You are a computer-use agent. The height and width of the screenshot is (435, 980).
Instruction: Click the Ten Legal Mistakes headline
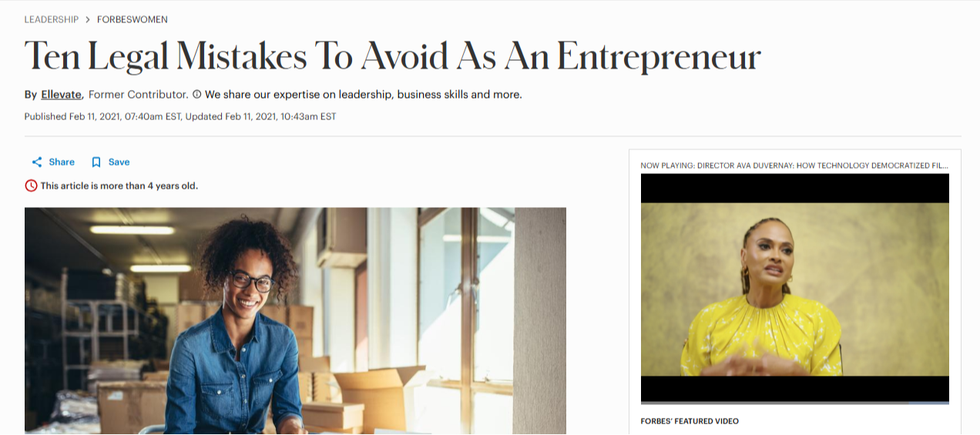pyautogui.click(x=393, y=56)
